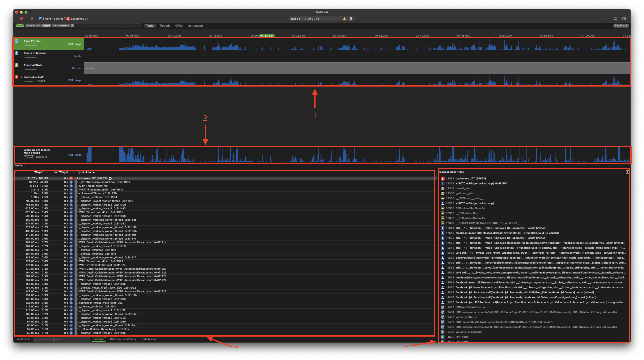This screenshot has width=644, height=360.
Task: Click the red Record button
Action: click(22, 19)
